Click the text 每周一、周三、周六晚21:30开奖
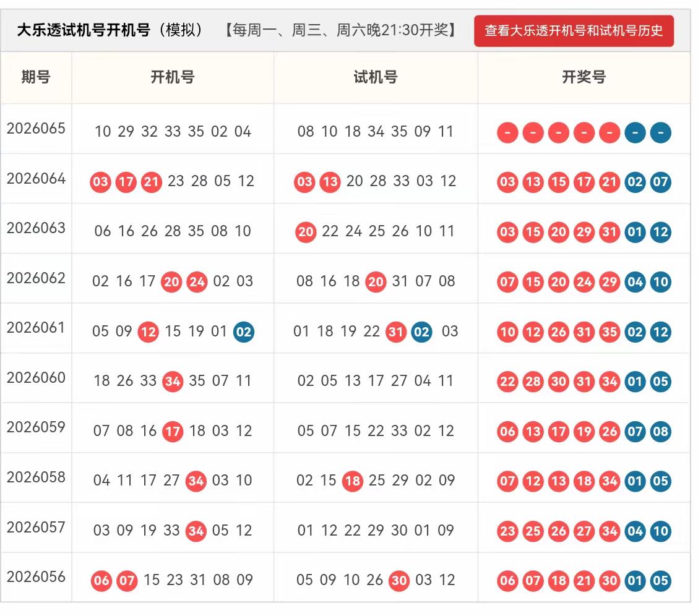The image size is (698, 616). [340, 30]
